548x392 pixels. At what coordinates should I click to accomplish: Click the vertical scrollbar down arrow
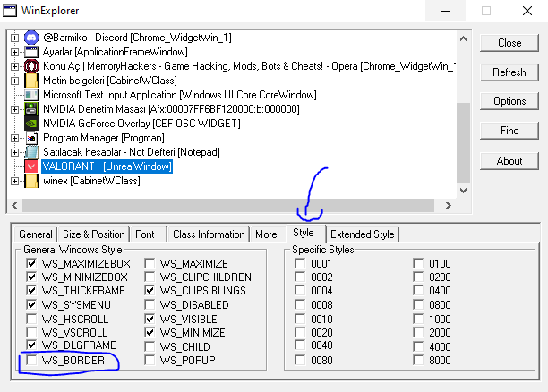[x=464, y=191]
